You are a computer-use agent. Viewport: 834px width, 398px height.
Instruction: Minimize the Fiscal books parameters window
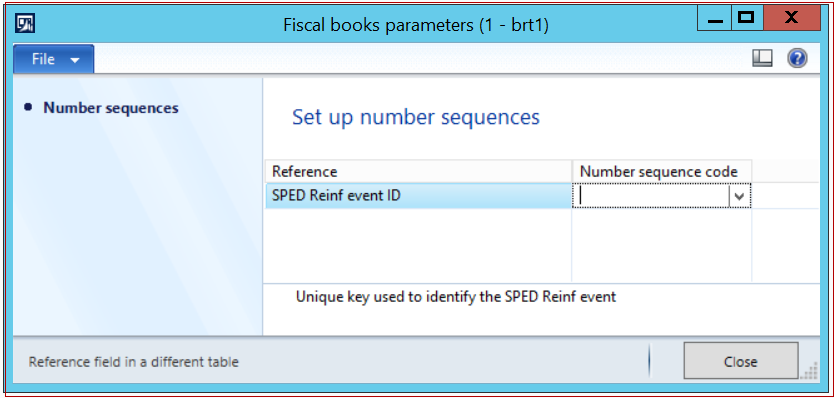pos(714,18)
